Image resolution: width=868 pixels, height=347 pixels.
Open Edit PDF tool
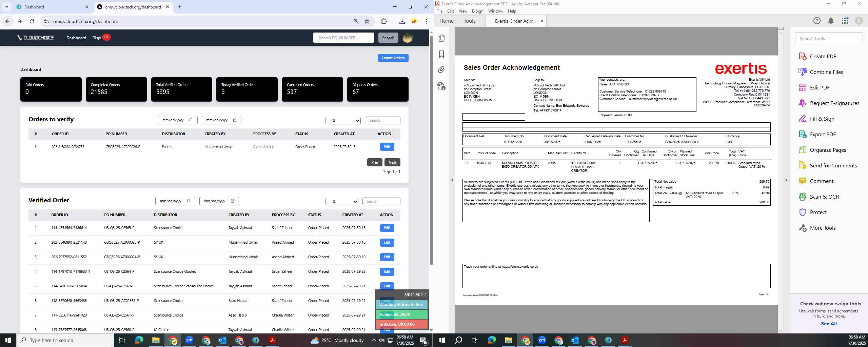pyautogui.click(x=814, y=87)
